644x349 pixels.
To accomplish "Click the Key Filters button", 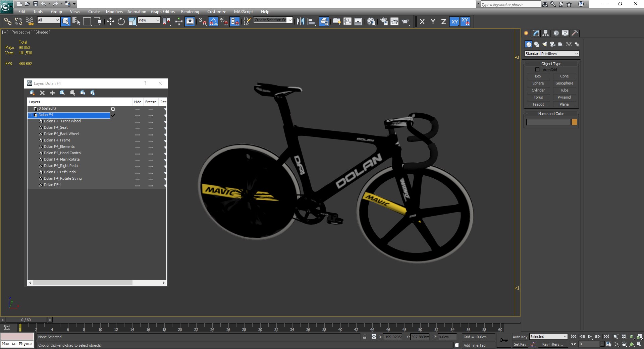I will tap(552, 344).
